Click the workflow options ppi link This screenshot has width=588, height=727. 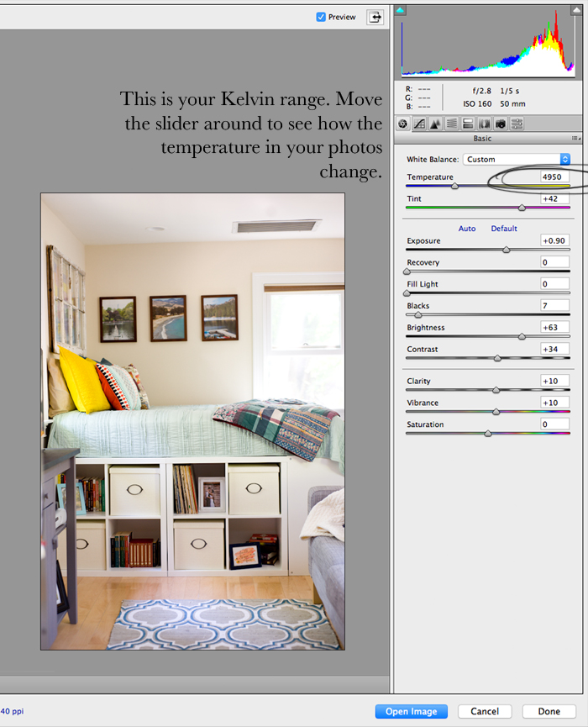(12, 711)
